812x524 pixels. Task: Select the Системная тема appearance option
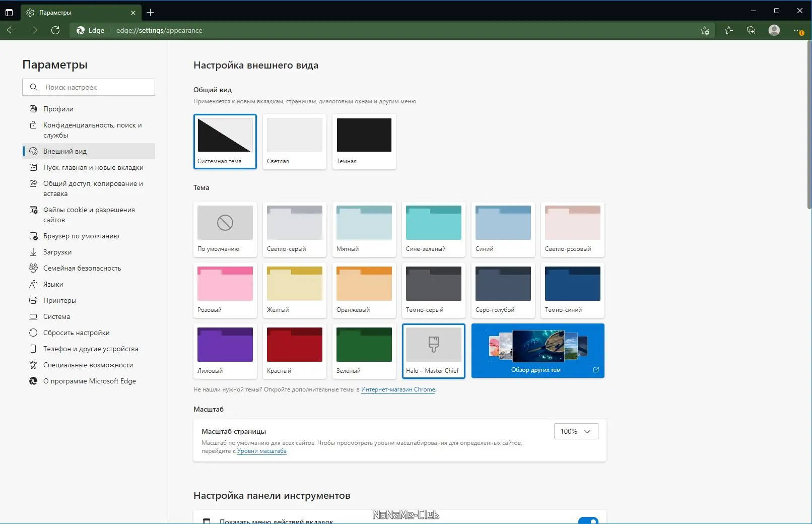tap(225, 142)
